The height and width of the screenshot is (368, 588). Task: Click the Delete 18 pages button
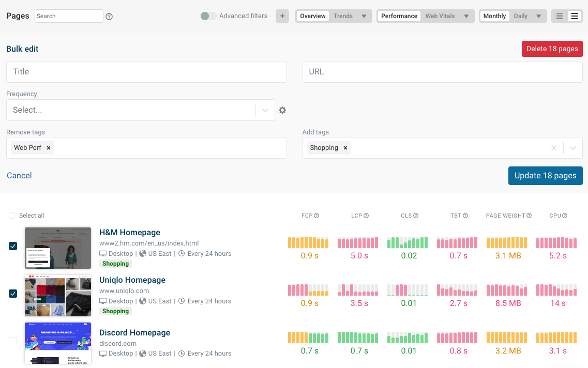click(552, 48)
